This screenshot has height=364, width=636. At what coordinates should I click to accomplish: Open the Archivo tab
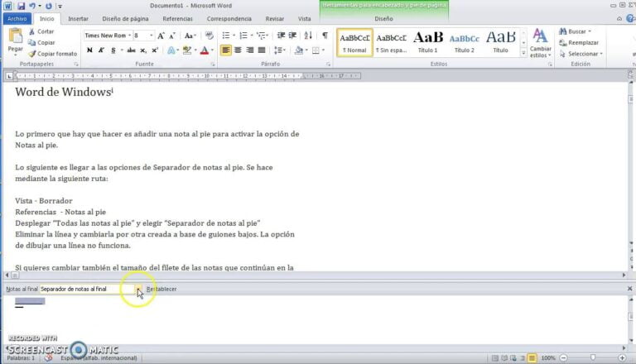17,19
